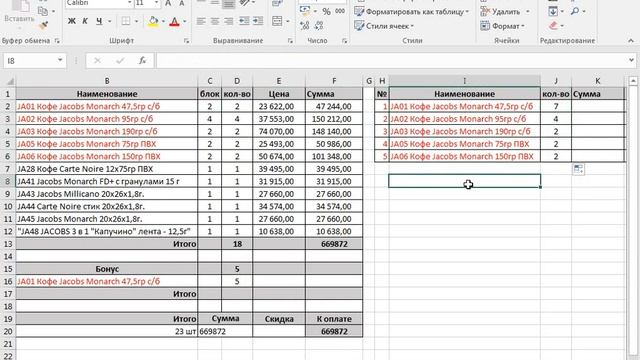Increase decimal places

click(304, 26)
